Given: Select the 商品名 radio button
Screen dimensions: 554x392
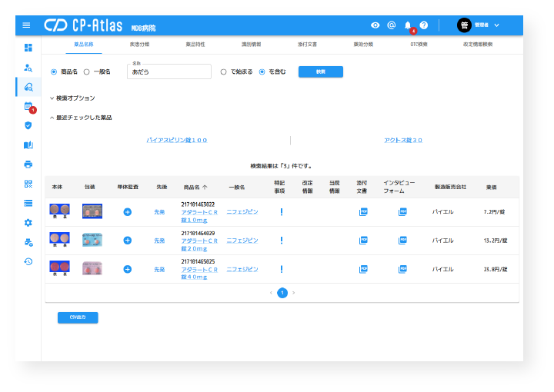Looking at the screenshot, I should tap(54, 72).
